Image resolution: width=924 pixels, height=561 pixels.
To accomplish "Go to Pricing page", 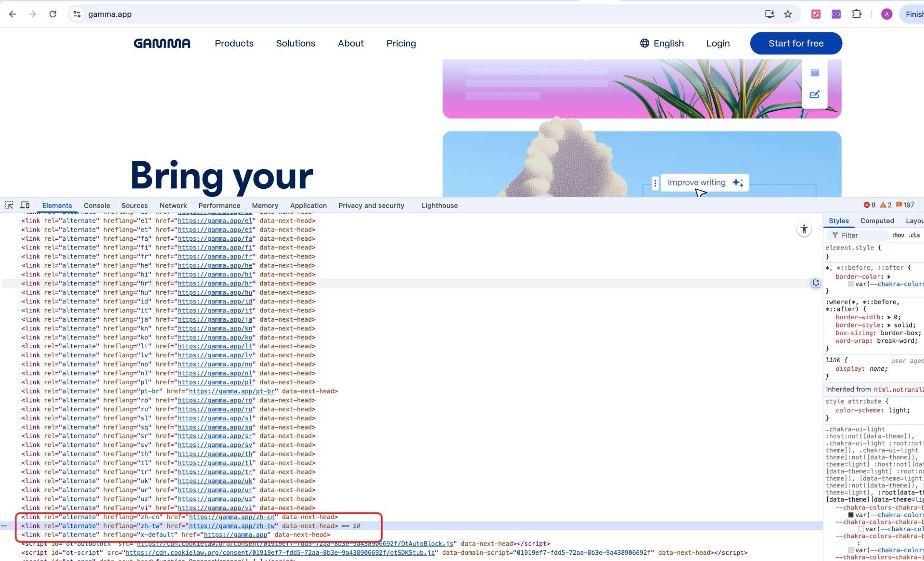I will 401,43.
